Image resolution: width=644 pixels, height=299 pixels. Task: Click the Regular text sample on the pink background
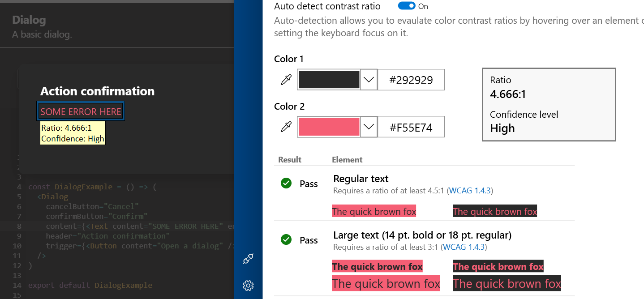[x=374, y=211]
